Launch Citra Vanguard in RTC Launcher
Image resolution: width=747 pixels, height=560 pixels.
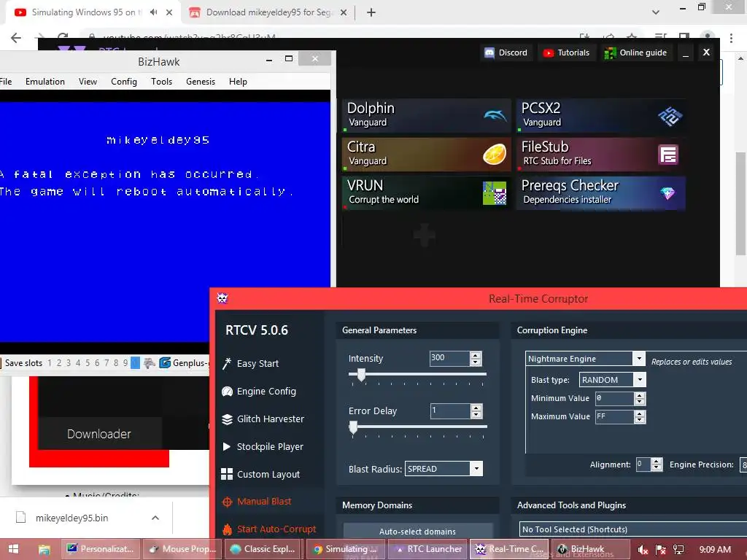tap(426, 155)
